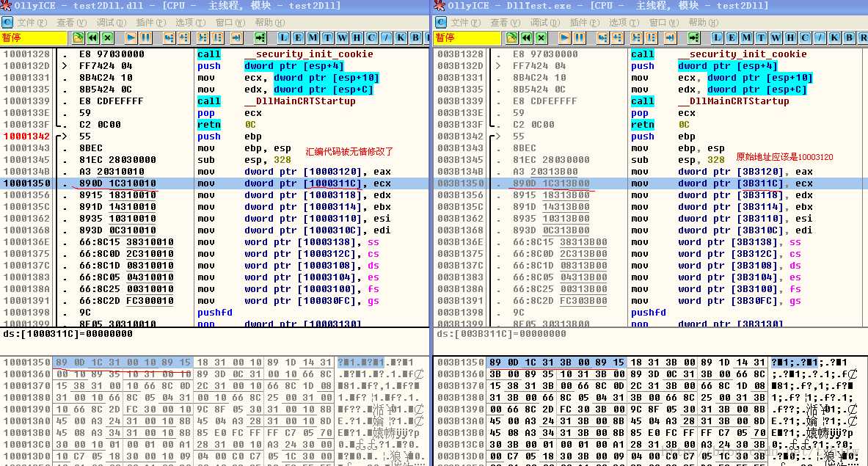Pause execution in DllTest.exe window
The image size is (868, 466).
point(580,37)
